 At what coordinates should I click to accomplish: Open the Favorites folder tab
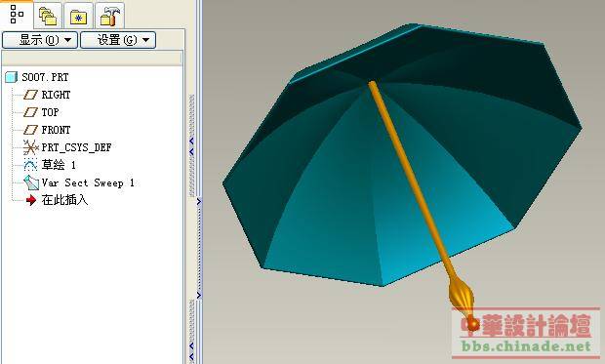(x=78, y=16)
